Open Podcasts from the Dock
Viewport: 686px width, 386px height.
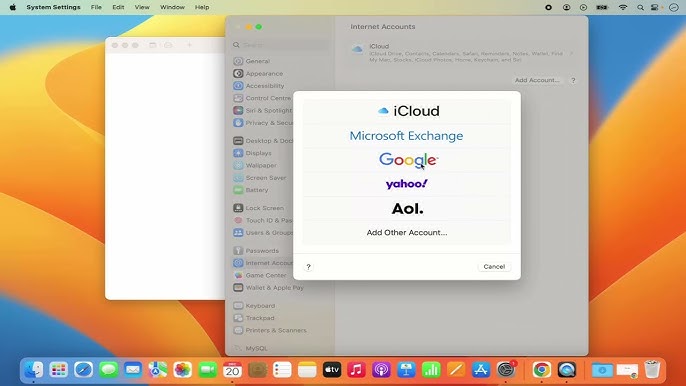click(x=382, y=370)
